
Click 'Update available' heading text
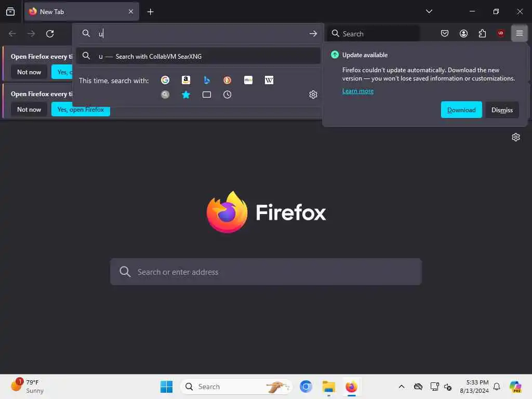click(365, 55)
